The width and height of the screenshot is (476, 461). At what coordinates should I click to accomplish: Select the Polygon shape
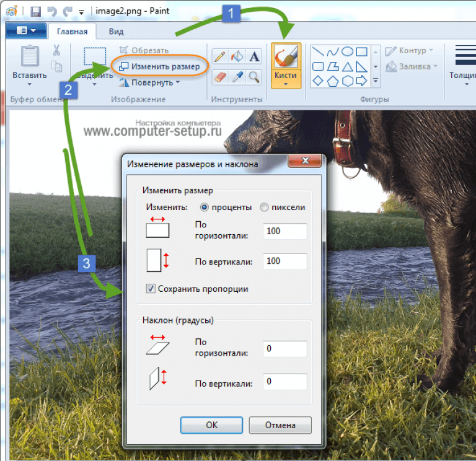[x=333, y=66]
